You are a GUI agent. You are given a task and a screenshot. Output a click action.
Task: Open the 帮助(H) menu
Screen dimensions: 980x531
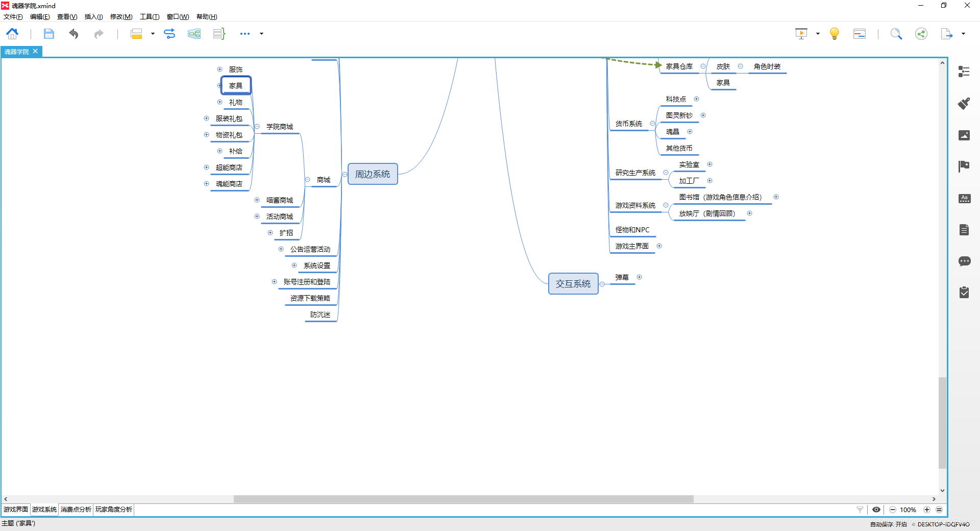(207, 17)
